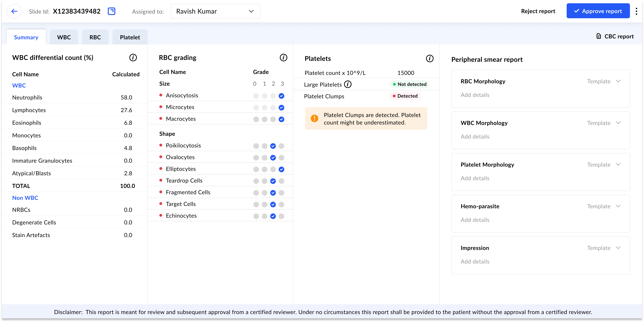Open the WBC section link
Image resolution: width=644 pixels, height=322 pixels.
pyautogui.click(x=19, y=86)
